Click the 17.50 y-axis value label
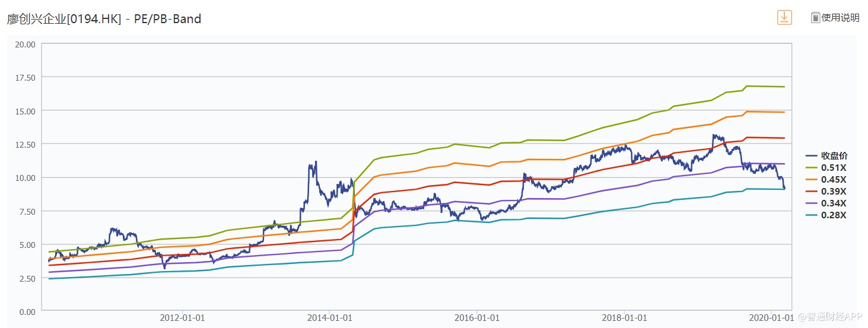This screenshot has width=868, height=328. [26, 78]
